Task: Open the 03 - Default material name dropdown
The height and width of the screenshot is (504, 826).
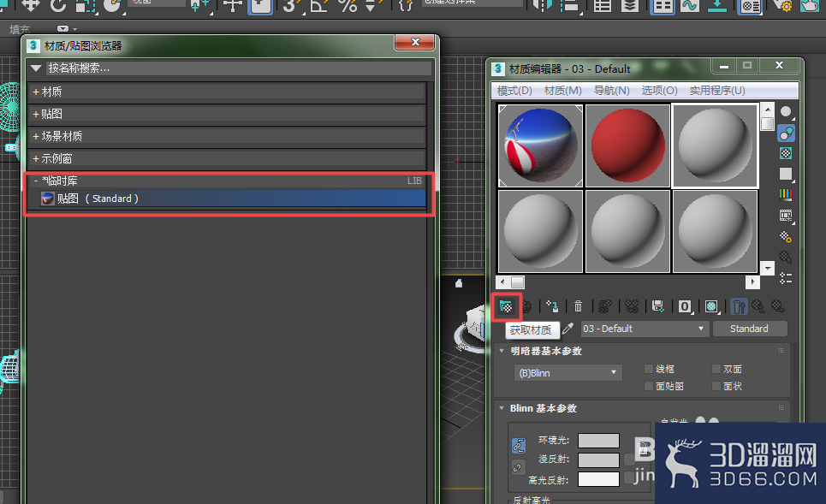Action: pos(643,329)
